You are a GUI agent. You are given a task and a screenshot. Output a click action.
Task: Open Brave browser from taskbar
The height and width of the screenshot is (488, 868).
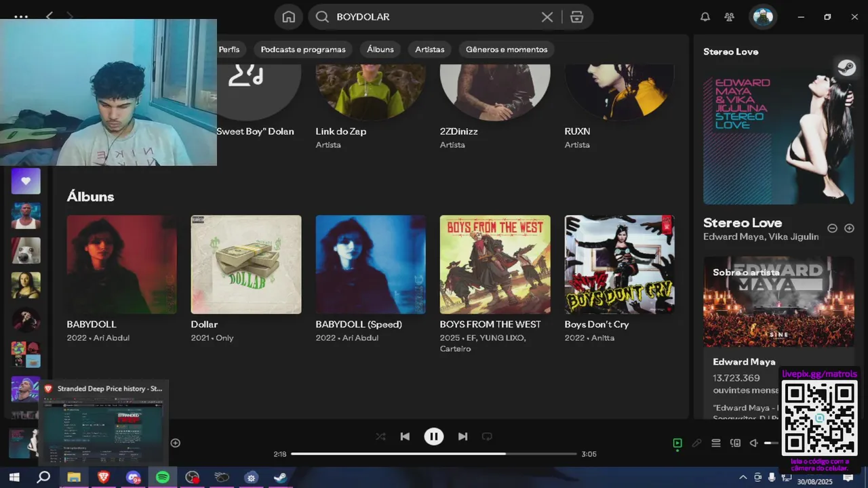[103, 477]
